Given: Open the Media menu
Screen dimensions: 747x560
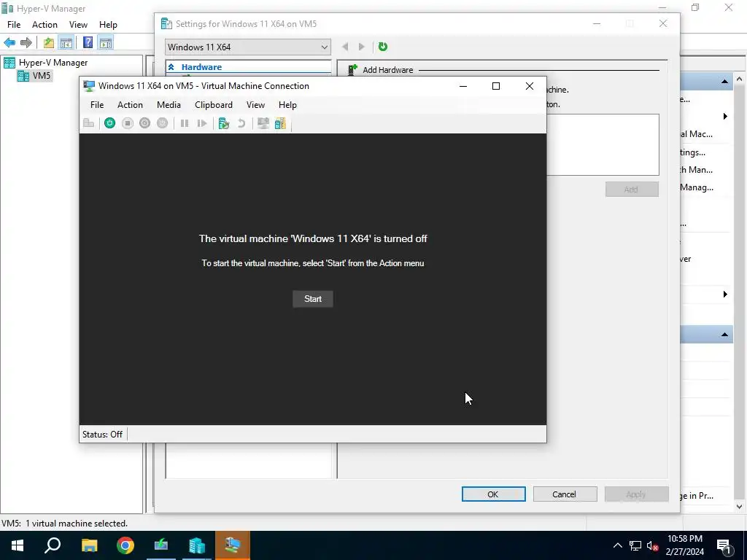Looking at the screenshot, I should (169, 105).
